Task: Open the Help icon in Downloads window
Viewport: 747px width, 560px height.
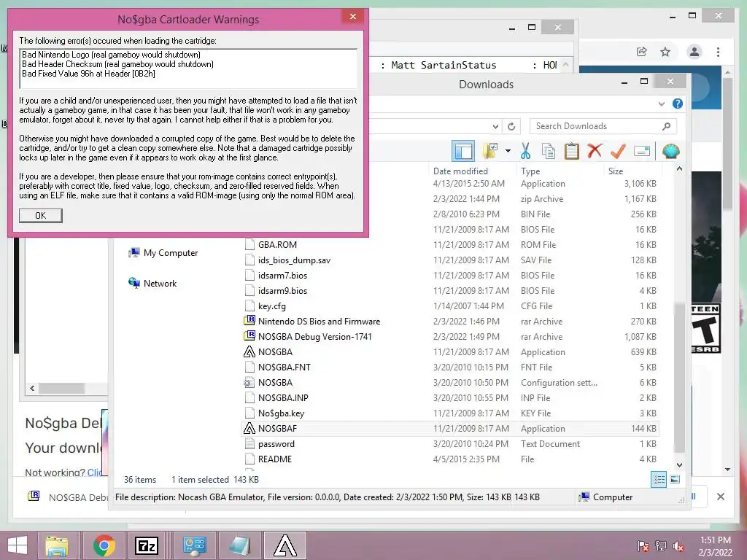Action: (678, 104)
